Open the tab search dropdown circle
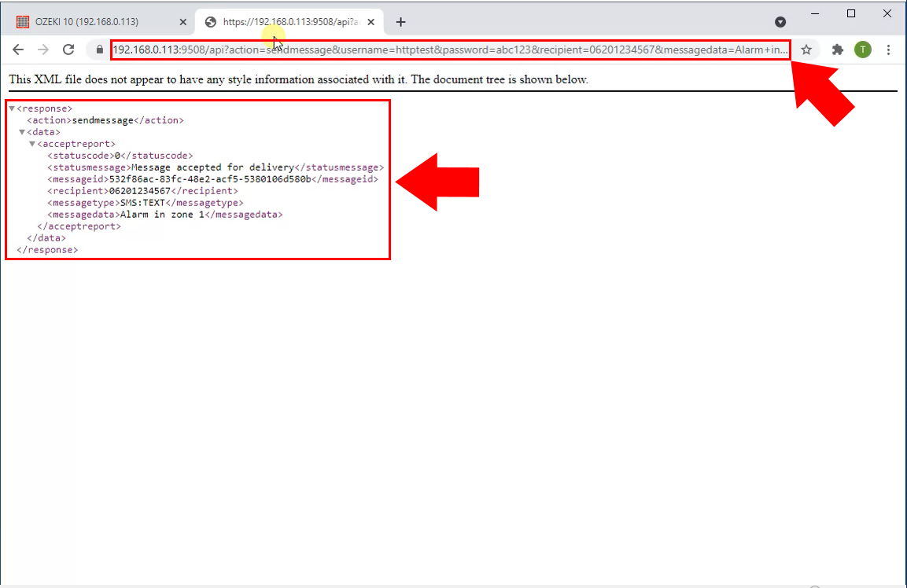 click(780, 22)
